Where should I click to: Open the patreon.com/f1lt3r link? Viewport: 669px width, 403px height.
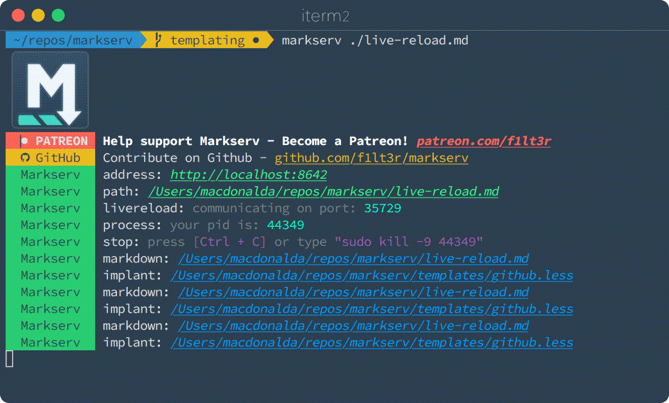(484, 141)
